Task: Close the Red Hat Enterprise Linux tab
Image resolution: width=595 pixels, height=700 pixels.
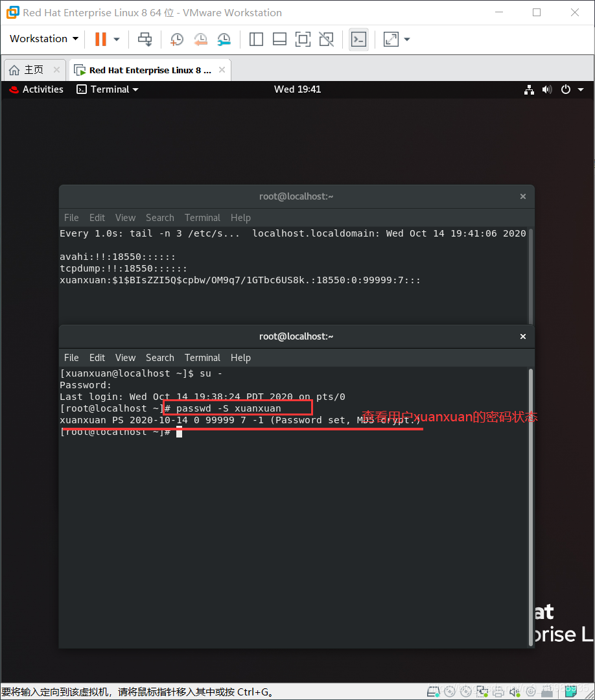Action: click(222, 69)
